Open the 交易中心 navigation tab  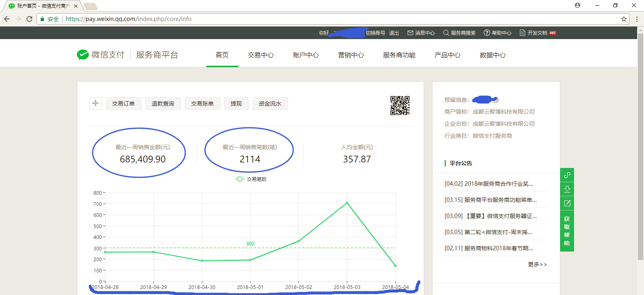261,55
